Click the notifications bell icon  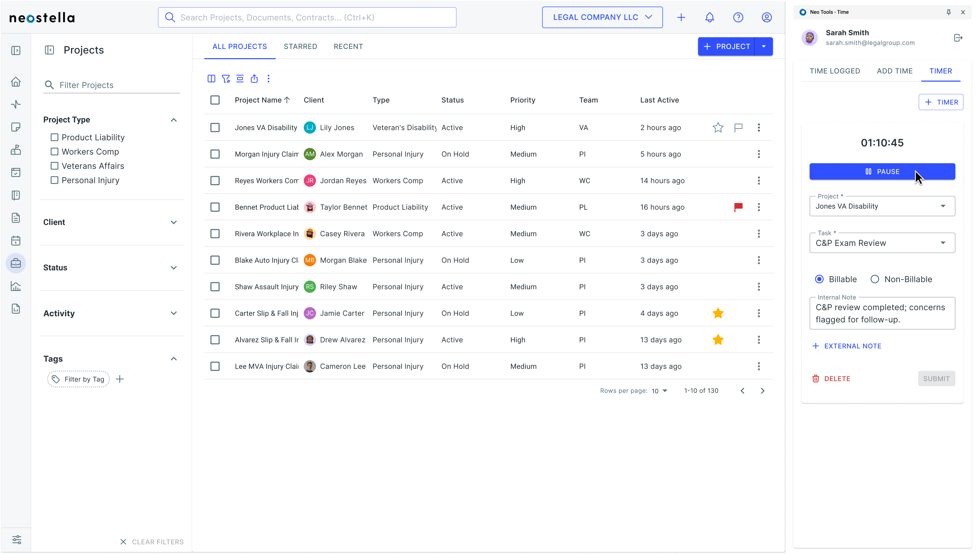point(710,18)
